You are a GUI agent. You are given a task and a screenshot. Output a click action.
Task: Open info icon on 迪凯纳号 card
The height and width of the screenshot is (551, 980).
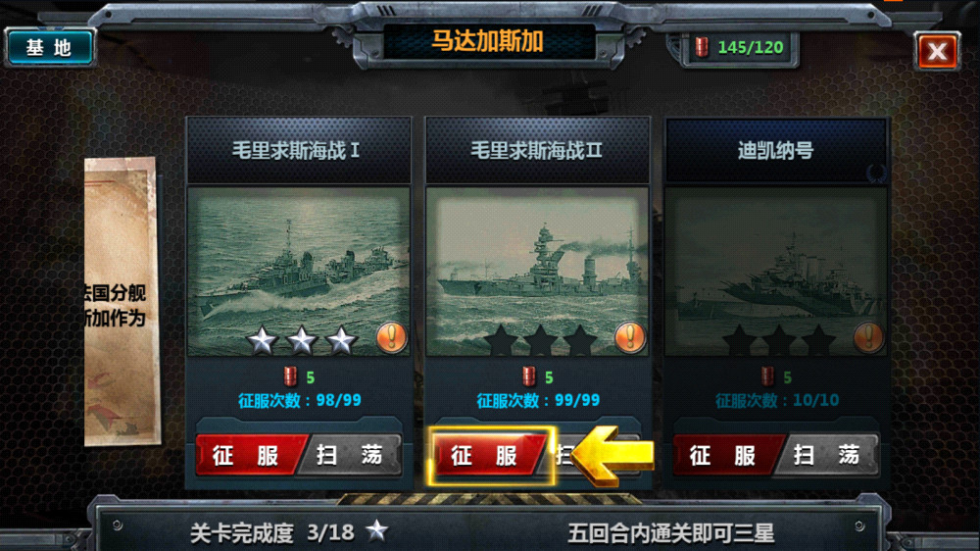868,337
